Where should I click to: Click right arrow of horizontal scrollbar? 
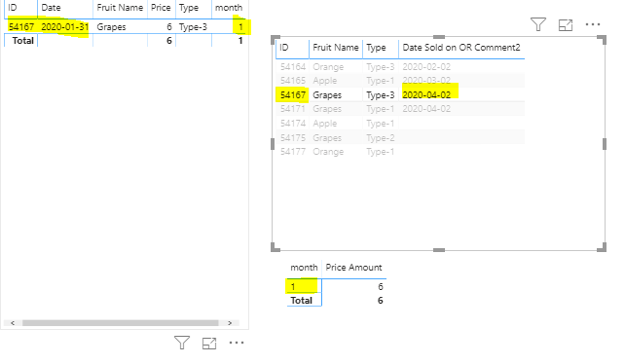(x=230, y=323)
